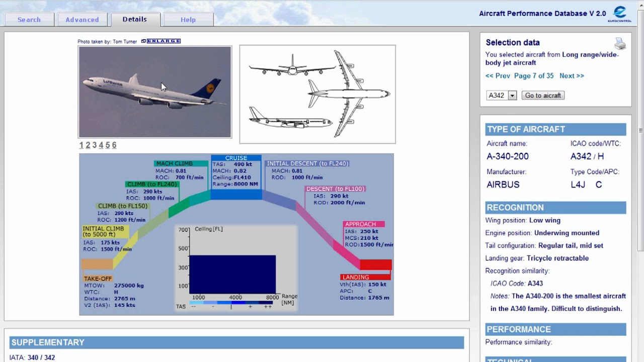Click the ENLARGE photo icon link
The image size is (644, 362).
tap(160, 41)
